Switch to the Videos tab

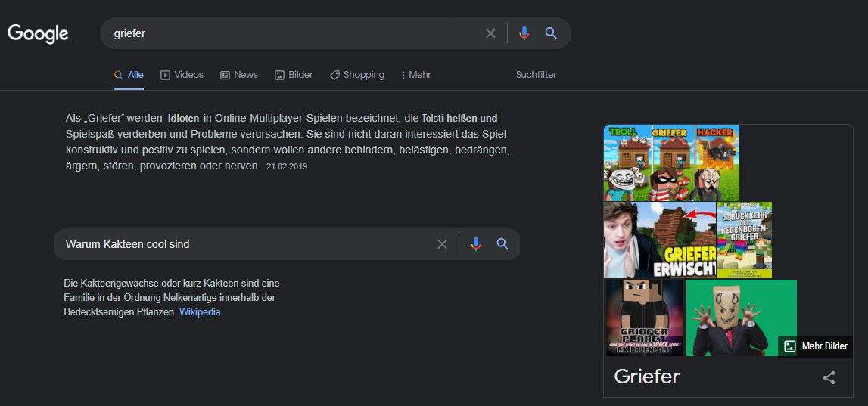(182, 75)
